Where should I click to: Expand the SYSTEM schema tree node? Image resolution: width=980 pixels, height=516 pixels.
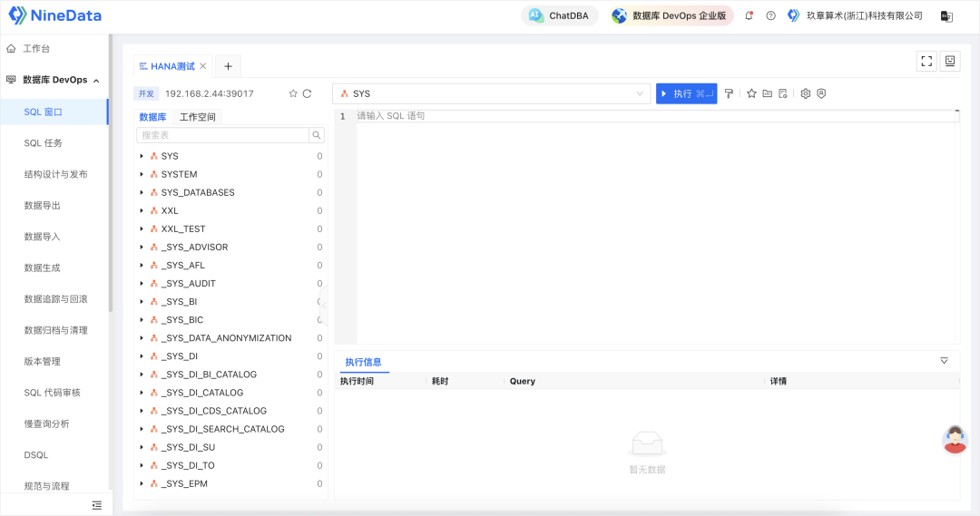pos(142,174)
